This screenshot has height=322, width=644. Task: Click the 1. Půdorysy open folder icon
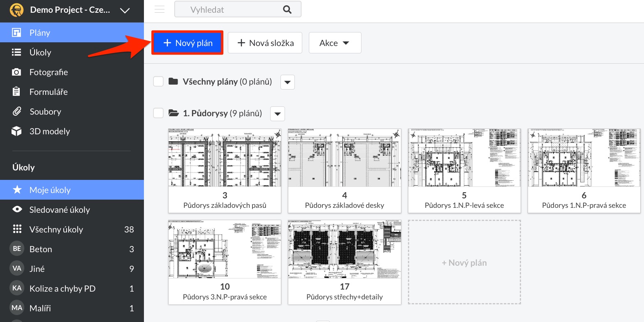(x=173, y=113)
